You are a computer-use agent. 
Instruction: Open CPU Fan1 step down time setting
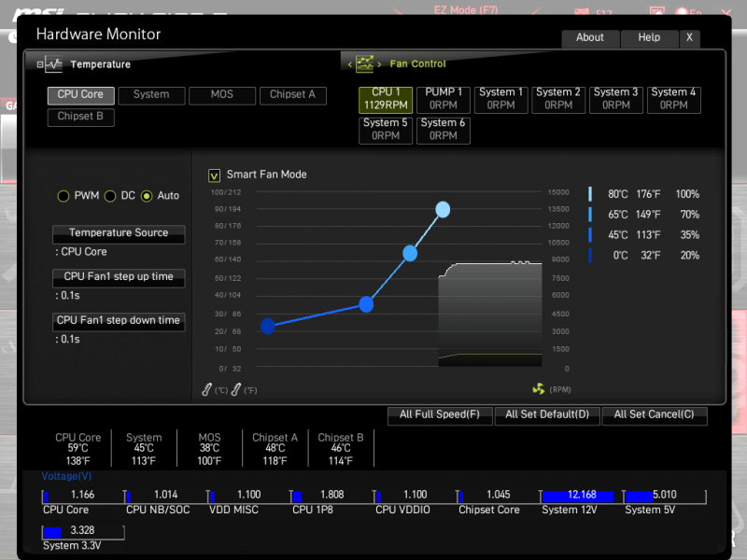[119, 321]
